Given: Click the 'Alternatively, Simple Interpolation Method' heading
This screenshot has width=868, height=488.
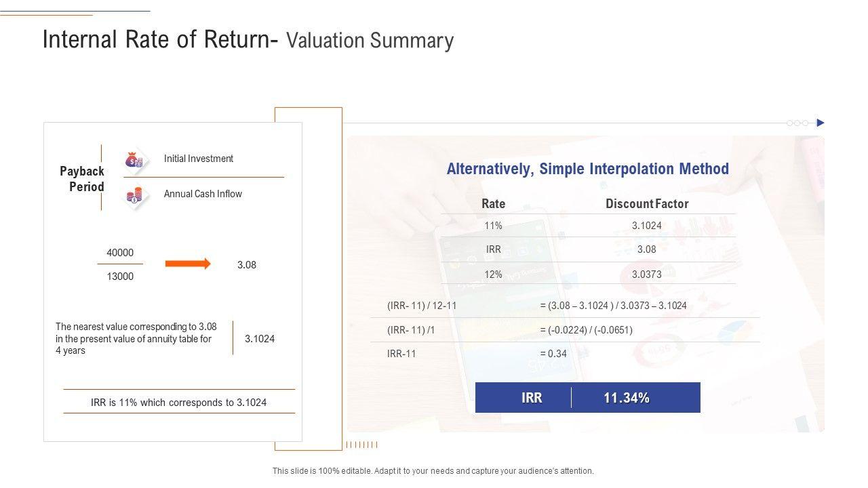Looking at the screenshot, I should click(x=587, y=169).
